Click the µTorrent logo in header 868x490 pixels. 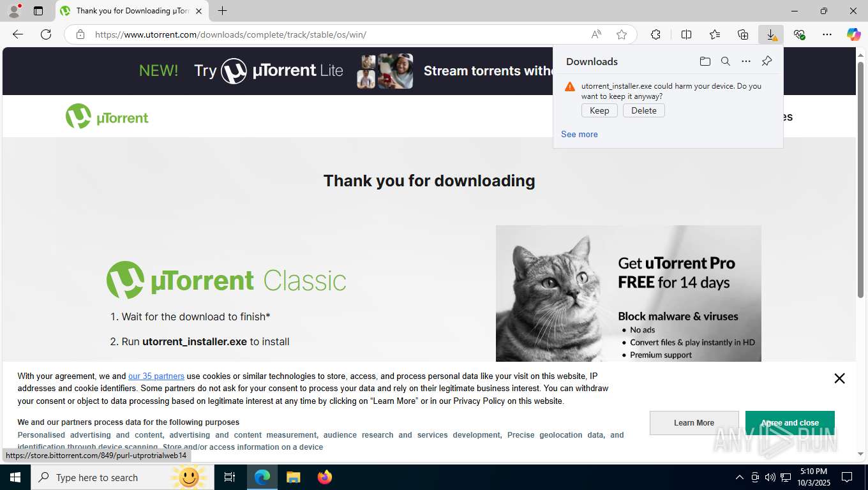coord(107,116)
